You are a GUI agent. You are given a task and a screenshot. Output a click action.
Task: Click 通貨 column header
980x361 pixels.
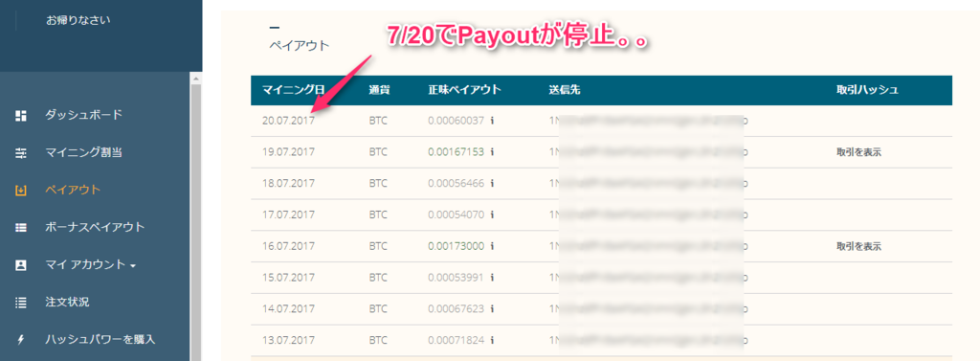coord(379,89)
